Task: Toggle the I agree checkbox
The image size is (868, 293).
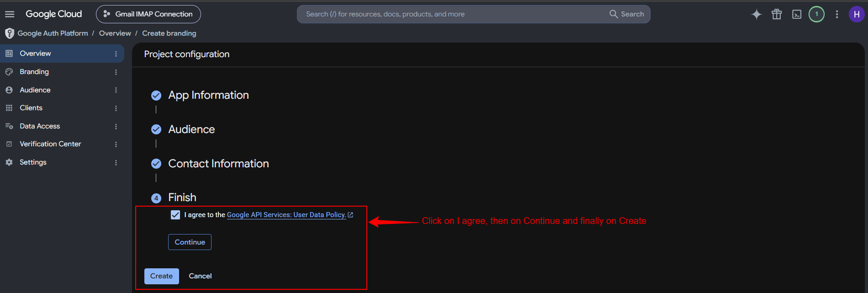Action: click(175, 215)
